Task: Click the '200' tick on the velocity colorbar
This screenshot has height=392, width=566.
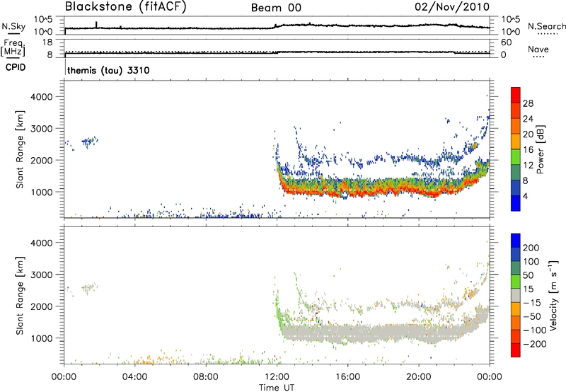Action: [531, 248]
